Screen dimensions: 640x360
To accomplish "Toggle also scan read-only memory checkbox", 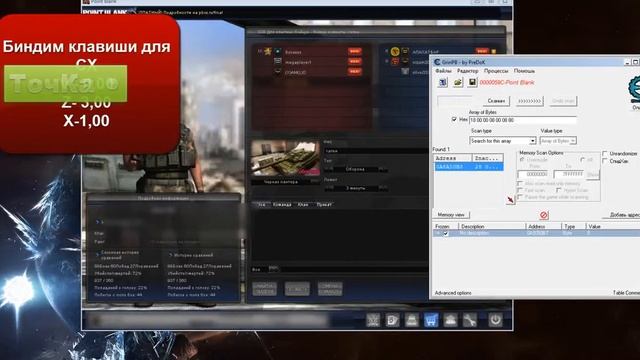I will pyautogui.click(x=520, y=184).
